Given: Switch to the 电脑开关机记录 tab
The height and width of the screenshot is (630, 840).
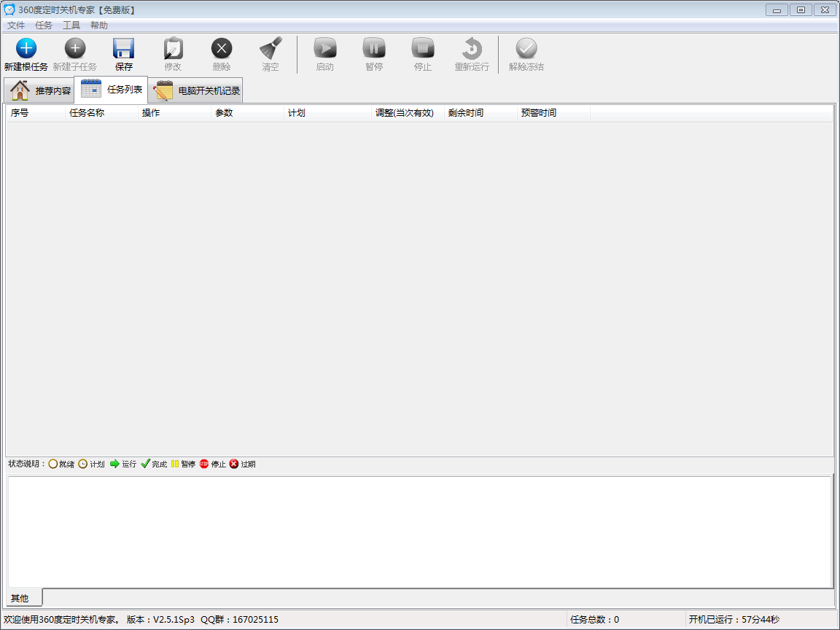Looking at the screenshot, I should pos(197,91).
